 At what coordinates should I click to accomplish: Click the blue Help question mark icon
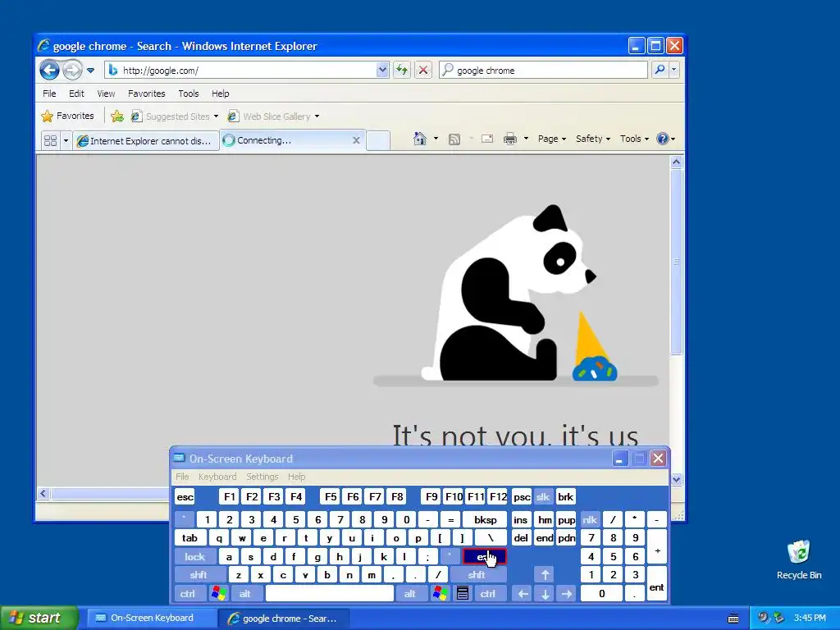tap(663, 139)
